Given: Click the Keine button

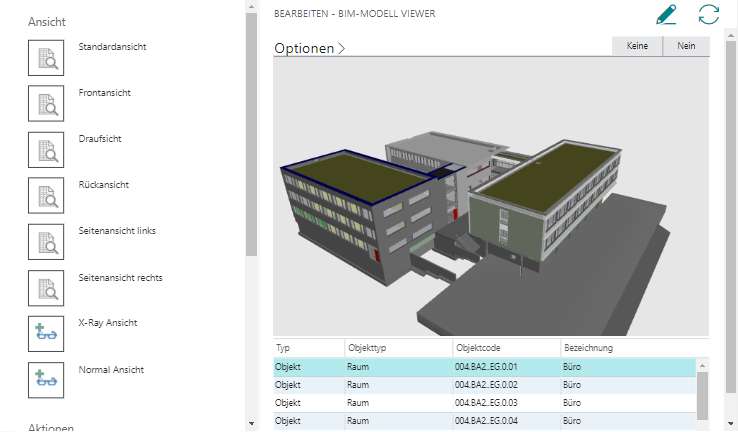Looking at the screenshot, I should [x=636, y=46].
